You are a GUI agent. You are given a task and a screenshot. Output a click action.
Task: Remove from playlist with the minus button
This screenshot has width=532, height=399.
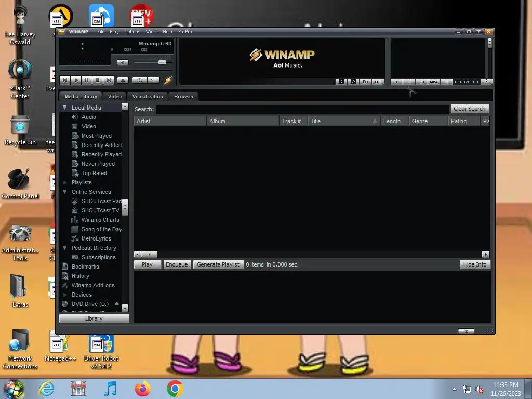coord(409,82)
